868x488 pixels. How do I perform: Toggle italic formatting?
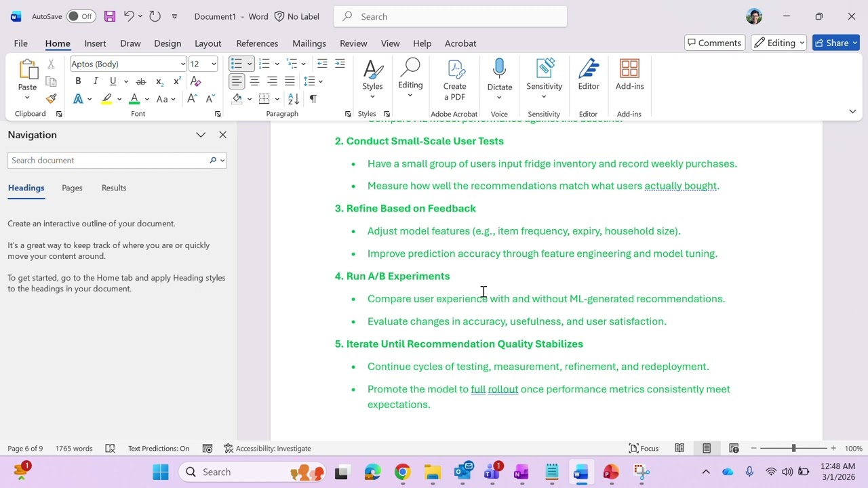pyautogui.click(x=96, y=81)
